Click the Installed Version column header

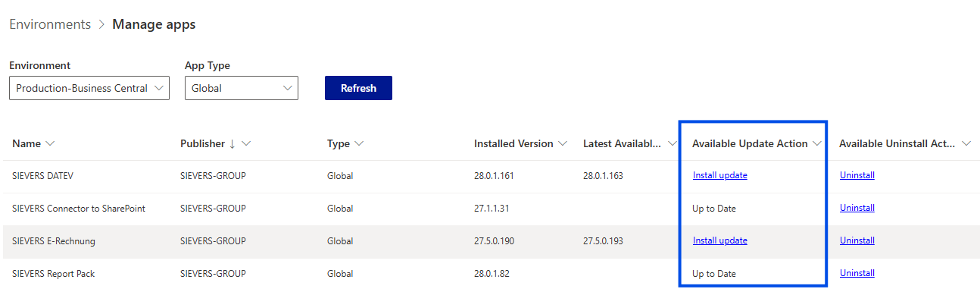click(513, 143)
